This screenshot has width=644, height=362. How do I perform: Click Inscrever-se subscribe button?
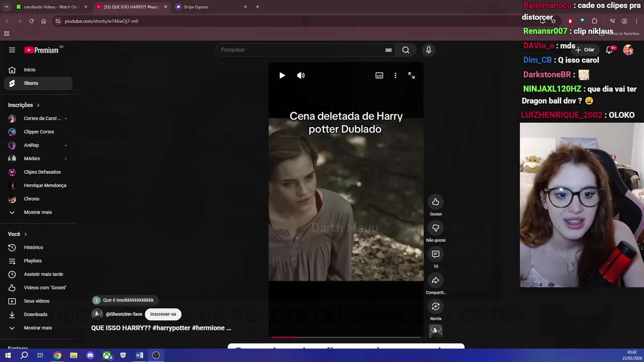(163, 314)
